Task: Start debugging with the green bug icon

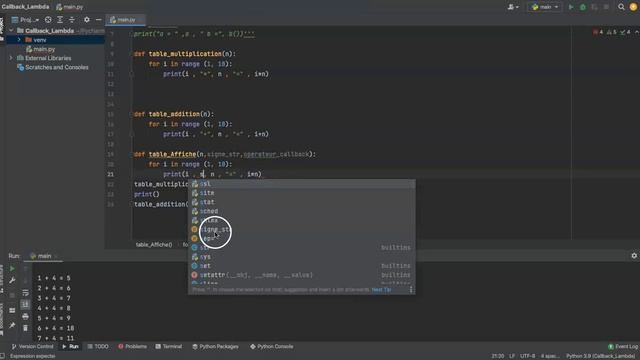Action: [x=583, y=7]
